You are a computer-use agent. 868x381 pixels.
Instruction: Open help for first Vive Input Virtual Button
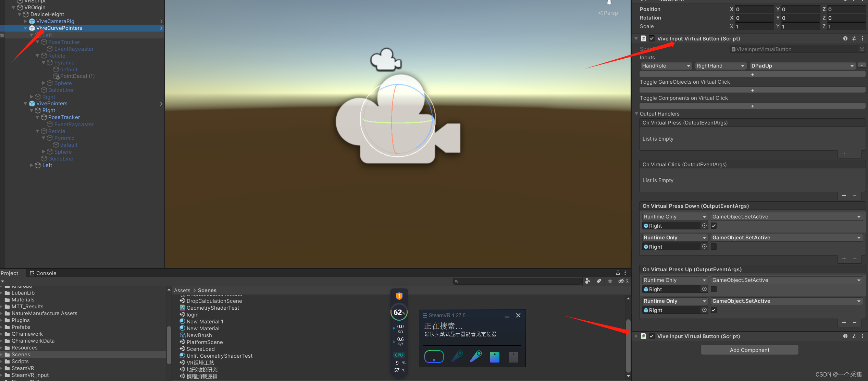point(845,39)
